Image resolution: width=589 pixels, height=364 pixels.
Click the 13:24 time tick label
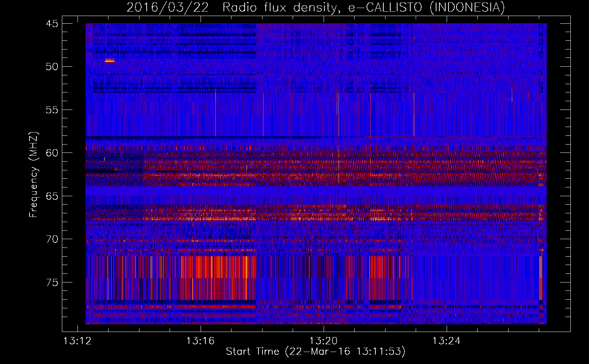click(446, 341)
